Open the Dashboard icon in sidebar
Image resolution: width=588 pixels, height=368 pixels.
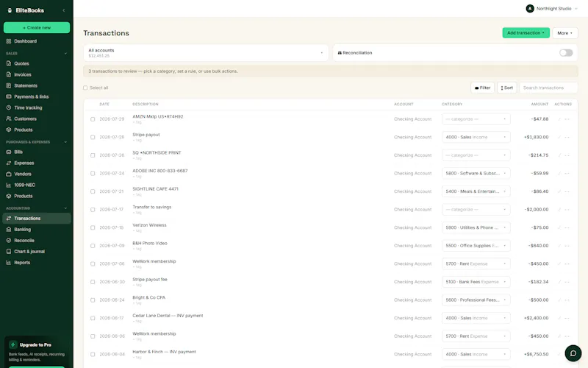pyautogui.click(x=9, y=41)
